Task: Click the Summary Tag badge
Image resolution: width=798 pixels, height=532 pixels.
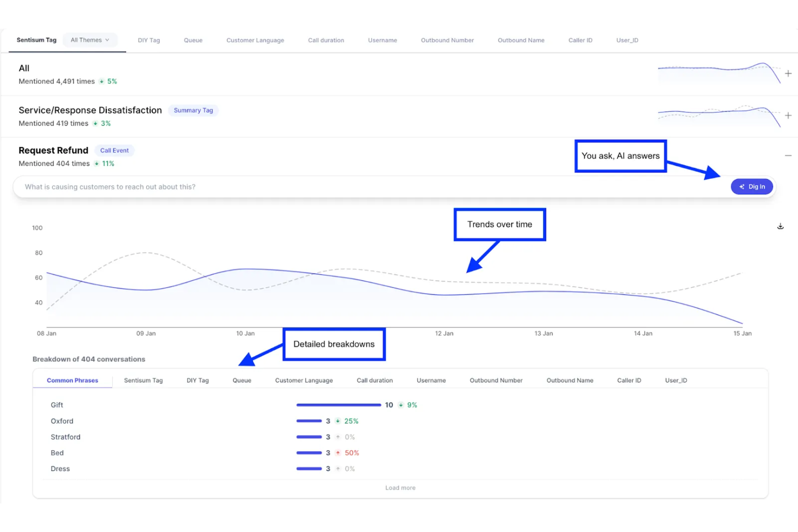Action: 193,110
